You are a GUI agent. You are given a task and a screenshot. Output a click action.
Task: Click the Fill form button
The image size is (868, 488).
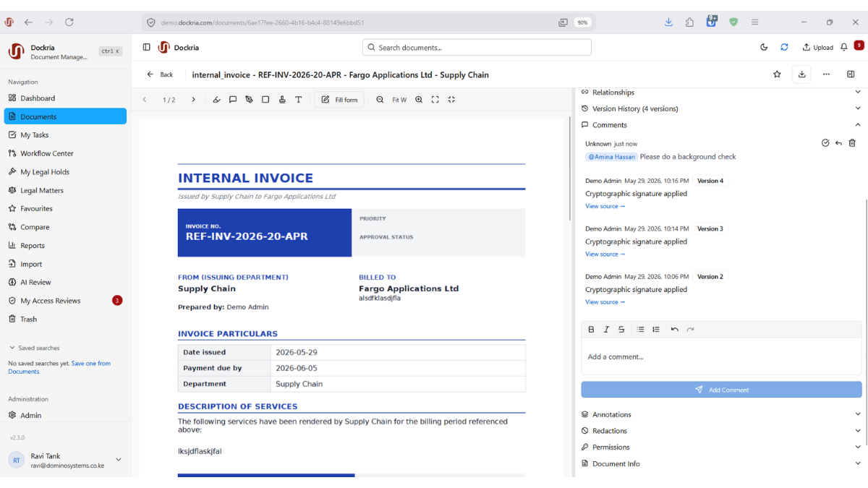point(339,100)
